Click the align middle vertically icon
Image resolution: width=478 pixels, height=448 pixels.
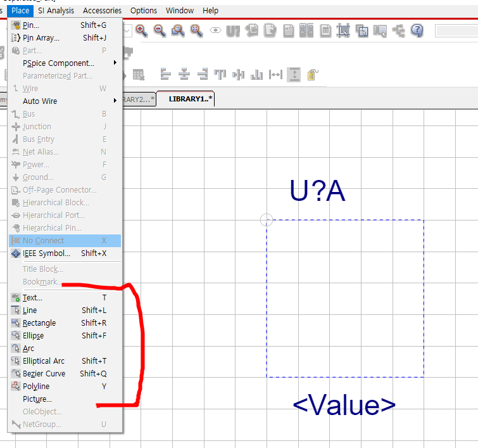[239, 75]
